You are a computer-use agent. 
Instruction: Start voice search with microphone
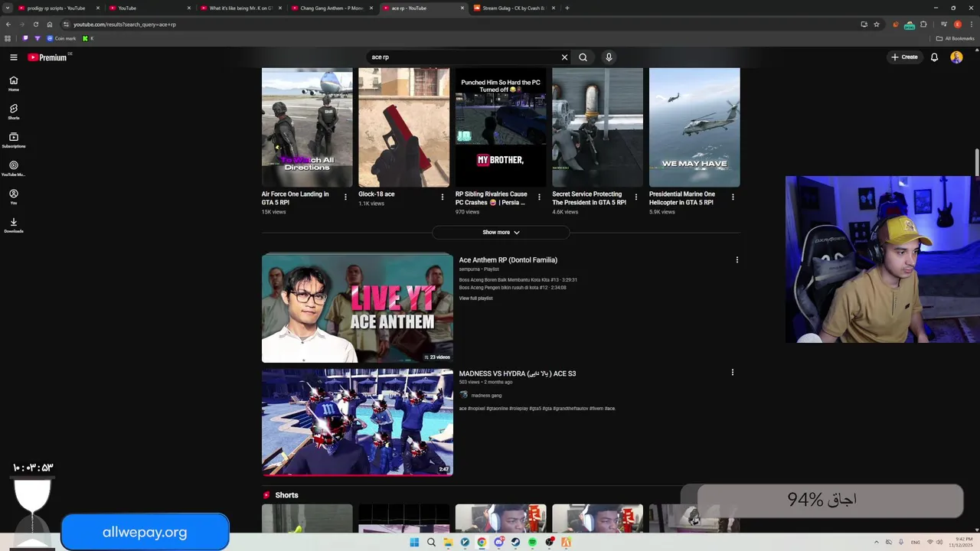[609, 57]
